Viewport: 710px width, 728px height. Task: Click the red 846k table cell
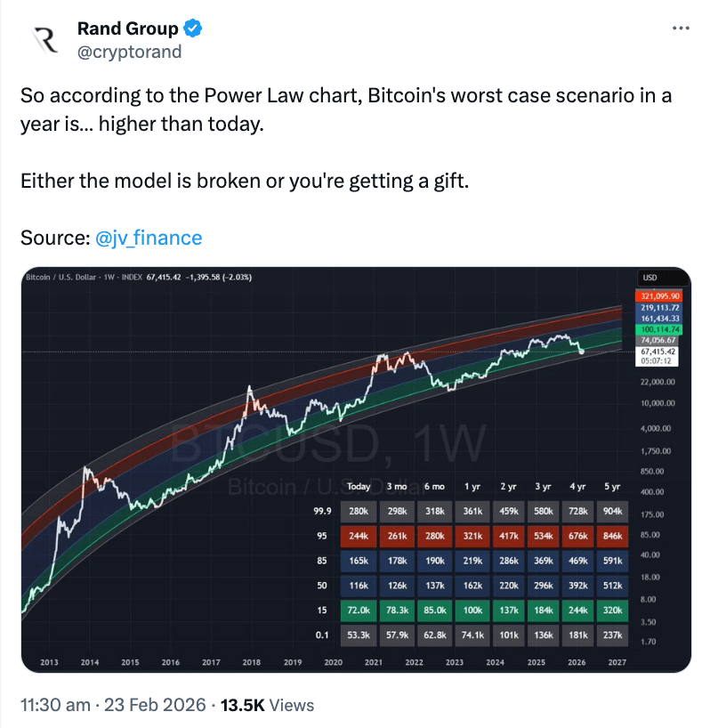tap(613, 537)
